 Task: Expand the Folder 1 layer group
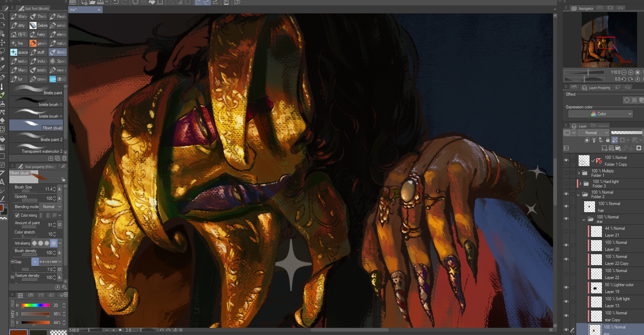[579, 173]
